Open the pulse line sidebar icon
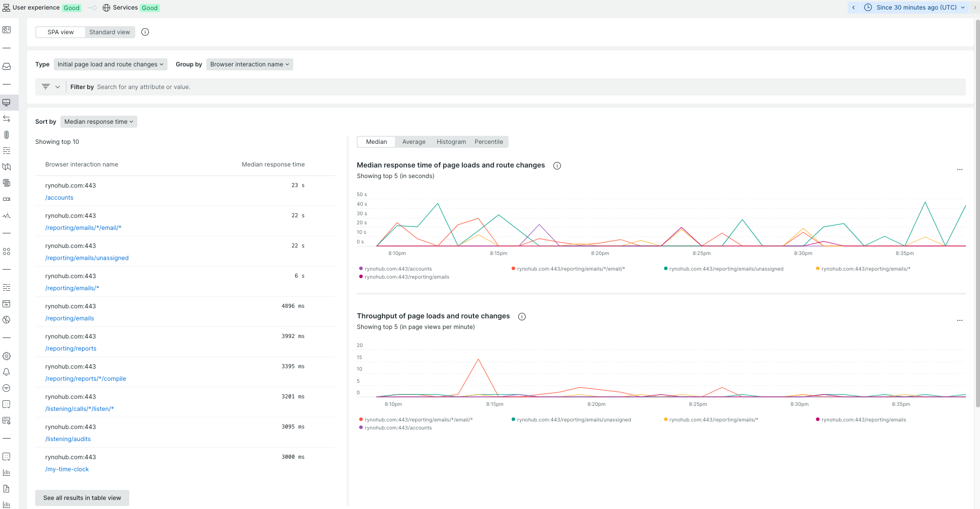The width and height of the screenshot is (980, 509). click(7, 215)
